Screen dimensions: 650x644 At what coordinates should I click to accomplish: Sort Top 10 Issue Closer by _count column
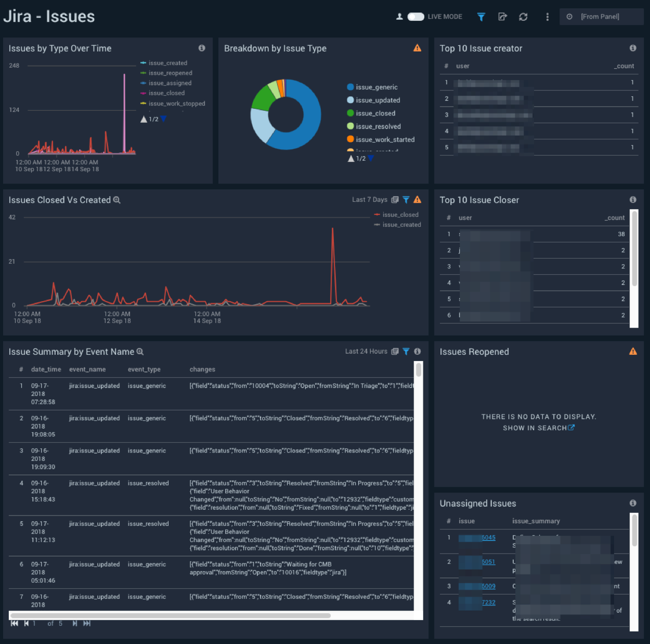pos(615,218)
